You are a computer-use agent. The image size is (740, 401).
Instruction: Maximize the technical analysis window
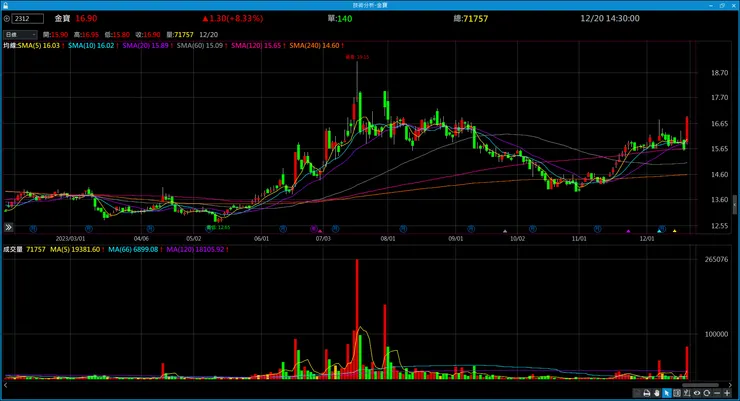(x=722, y=5)
